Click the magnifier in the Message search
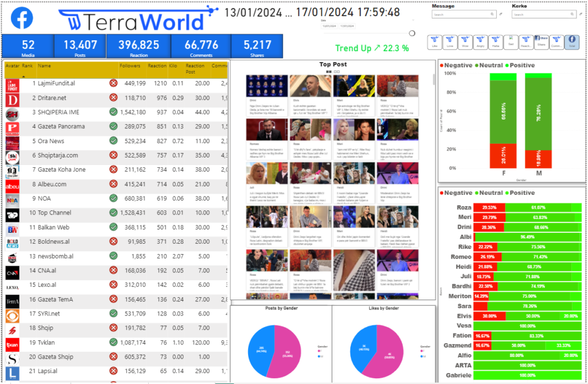The height and width of the screenshot is (384, 588). tap(492, 14)
